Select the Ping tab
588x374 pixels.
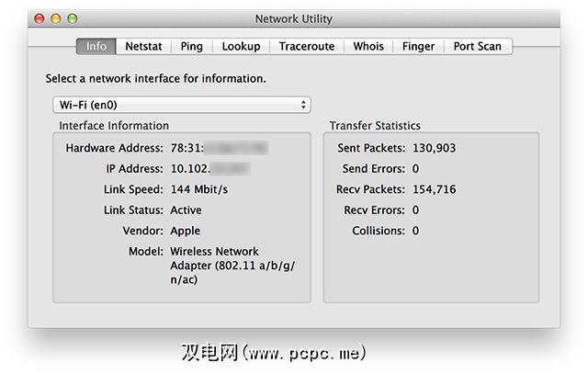coord(192,46)
